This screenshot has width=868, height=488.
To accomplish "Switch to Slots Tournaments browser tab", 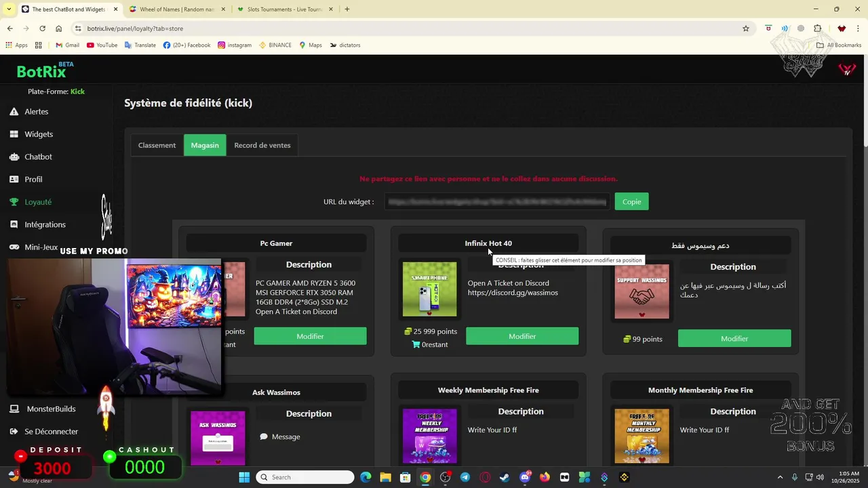I will coord(284,9).
